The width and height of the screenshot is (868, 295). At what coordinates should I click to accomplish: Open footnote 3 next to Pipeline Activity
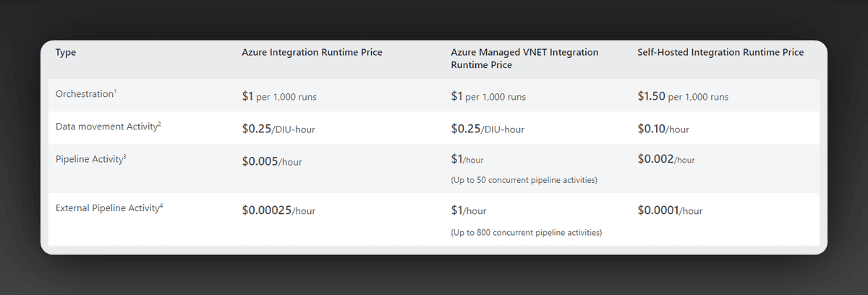coord(124,155)
